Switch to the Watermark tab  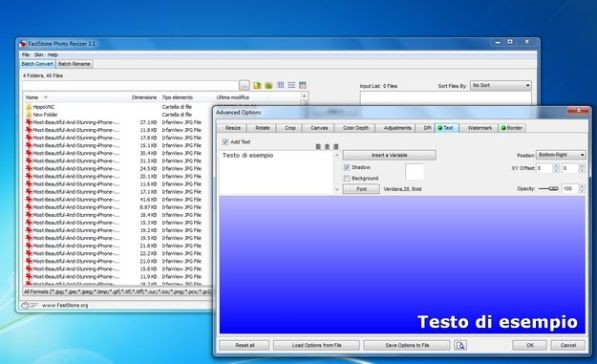(x=480, y=128)
